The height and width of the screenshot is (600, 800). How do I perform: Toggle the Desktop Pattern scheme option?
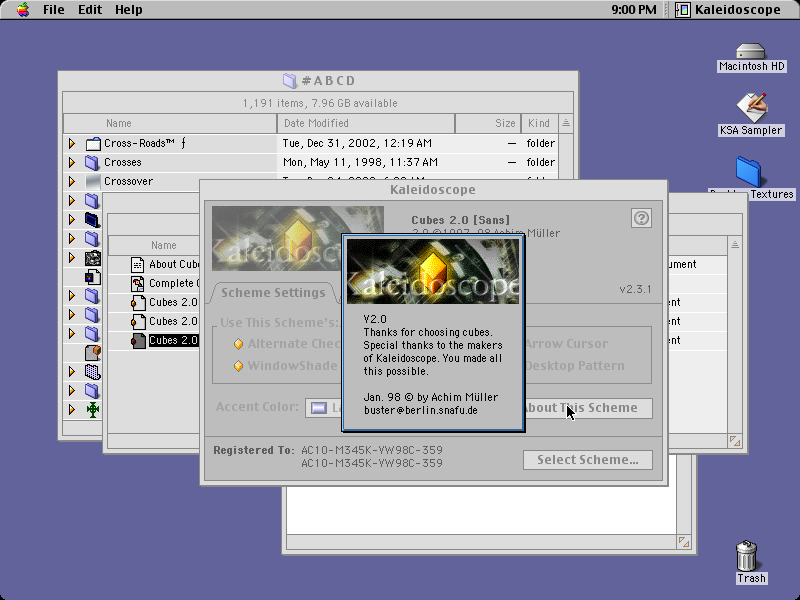(x=575, y=366)
